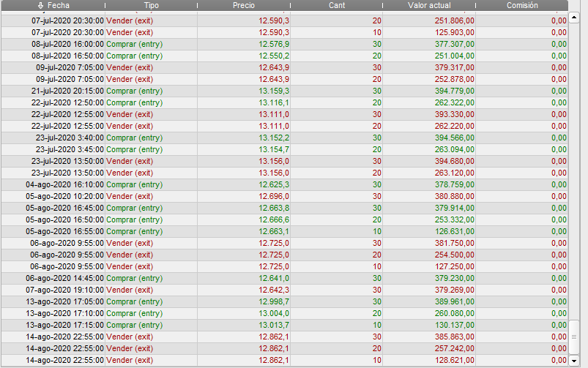This screenshot has height=368, width=588.
Task: Click price 13.116,1 in Precio column
Action: click(274, 102)
